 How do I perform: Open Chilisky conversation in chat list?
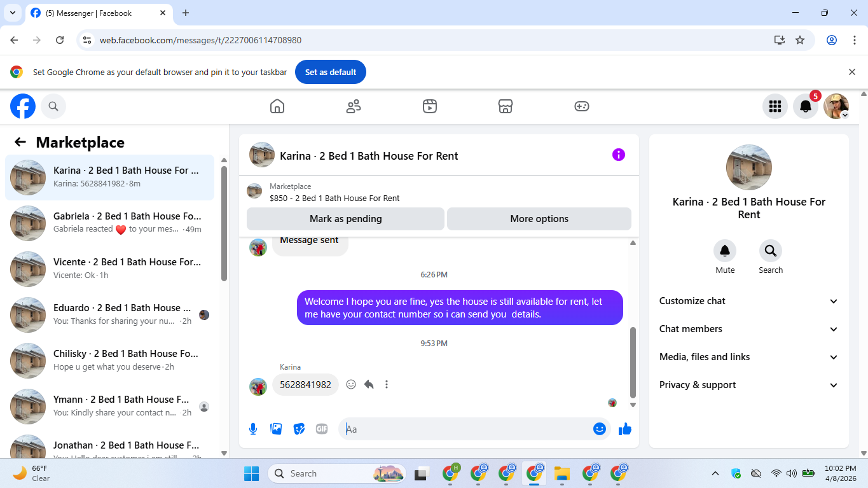coord(109,361)
